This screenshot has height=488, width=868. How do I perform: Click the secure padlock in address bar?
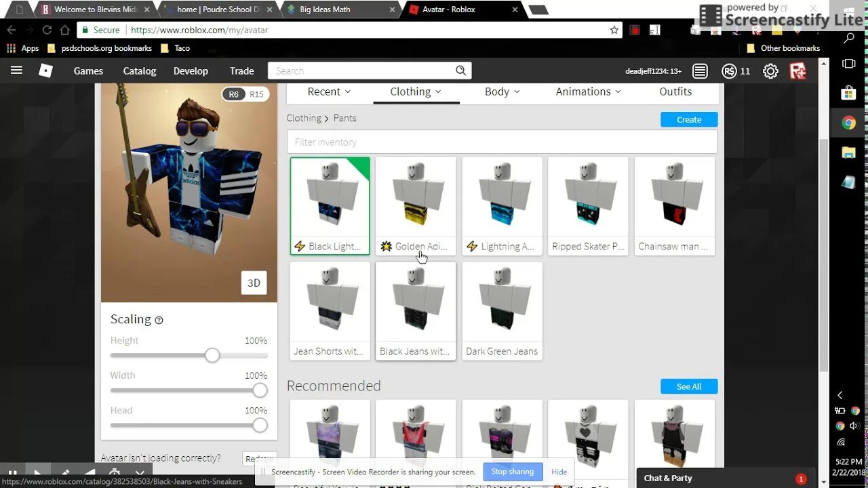[84, 30]
